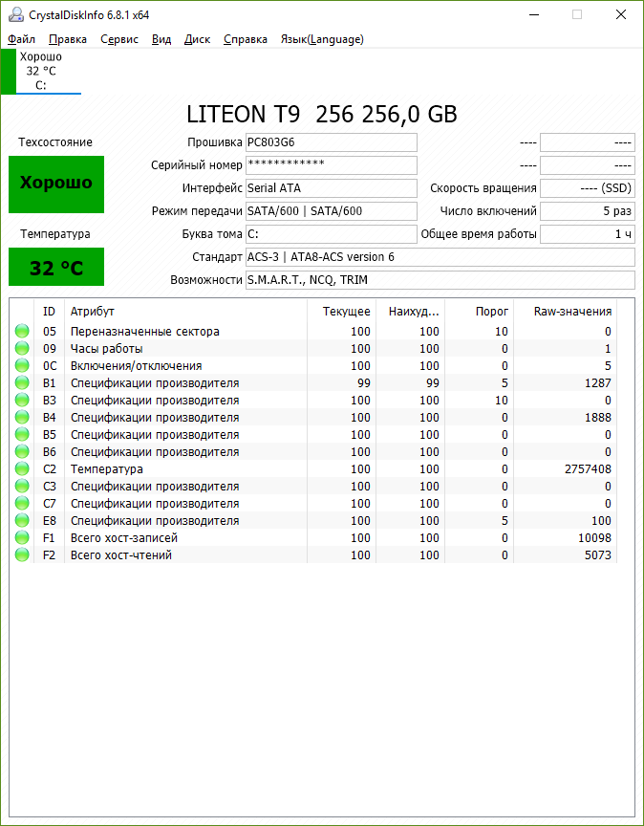Image resolution: width=644 pixels, height=826 pixels.
Task: Open the Справка menu
Action: click(x=246, y=39)
